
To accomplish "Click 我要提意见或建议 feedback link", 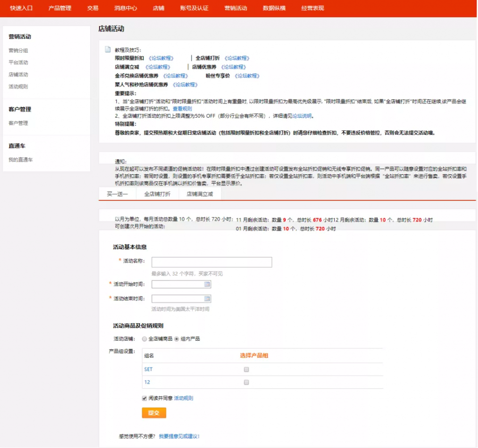I will click(x=179, y=436).
